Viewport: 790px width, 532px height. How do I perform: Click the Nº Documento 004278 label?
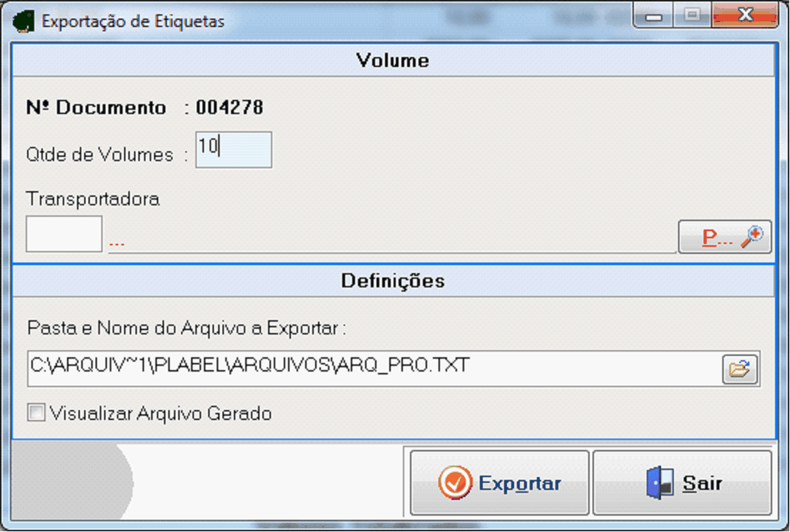(145, 107)
